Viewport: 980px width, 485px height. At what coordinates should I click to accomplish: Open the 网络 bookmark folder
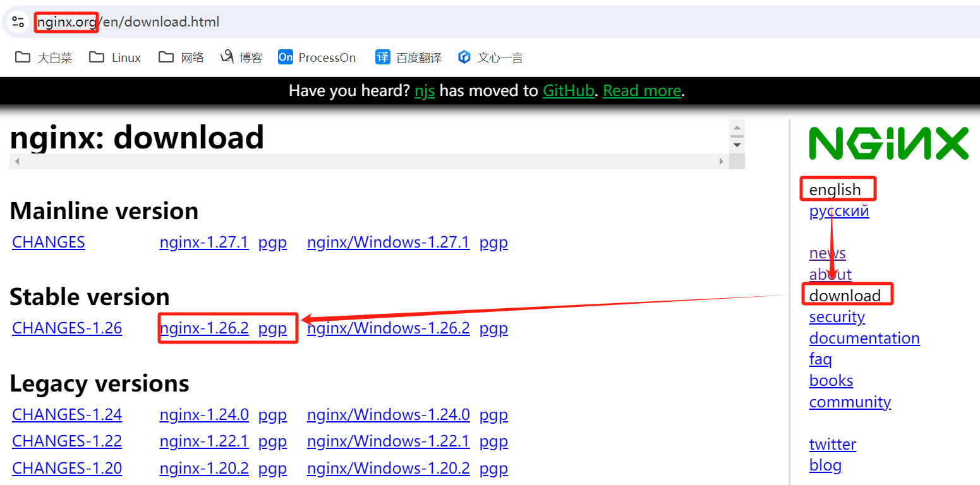pos(181,57)
